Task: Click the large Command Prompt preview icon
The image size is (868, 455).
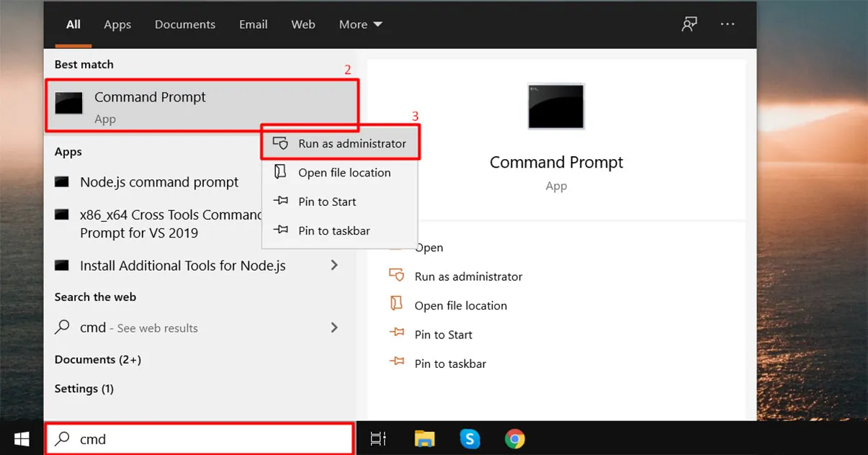Action: (x=556, y=107)
